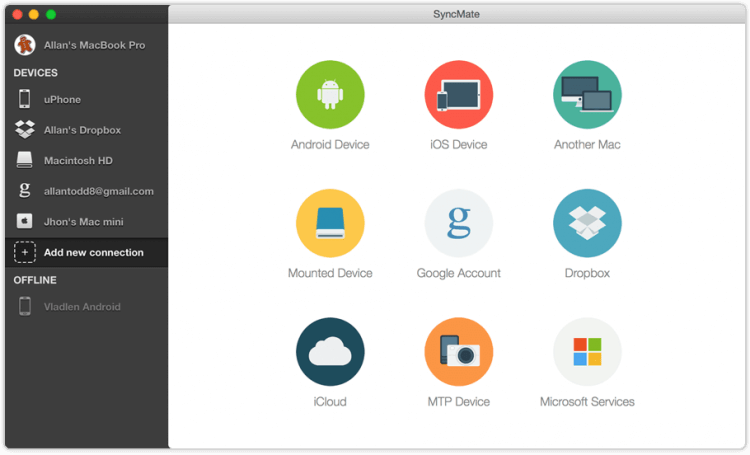This screenshot has width=750, height=455.
Task: Click the iCloud label
Action: click(x=330, y=402)
